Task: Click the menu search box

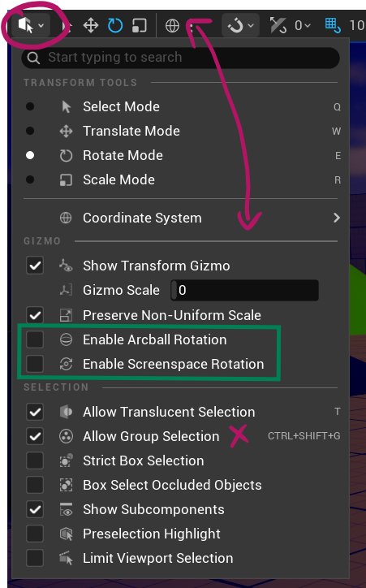Action: (180, 58)
